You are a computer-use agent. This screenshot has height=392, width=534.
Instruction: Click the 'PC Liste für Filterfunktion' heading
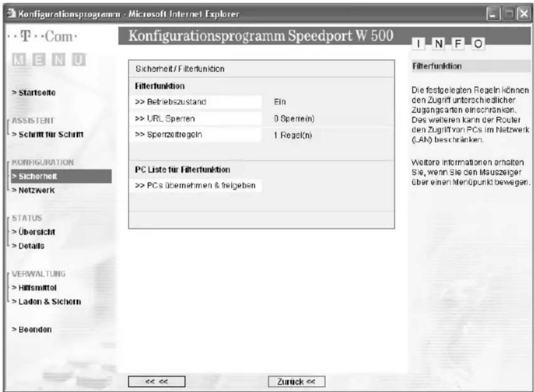pos(183,170)
